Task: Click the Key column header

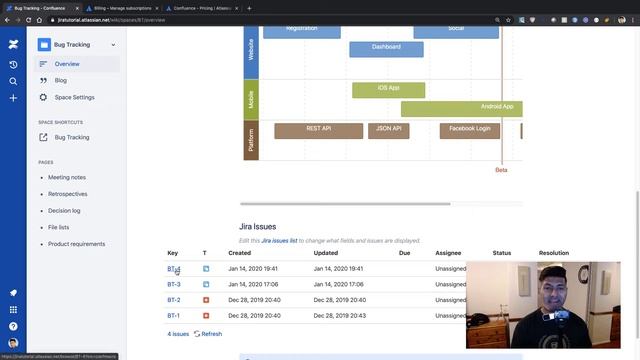Action: coord(173,253)
